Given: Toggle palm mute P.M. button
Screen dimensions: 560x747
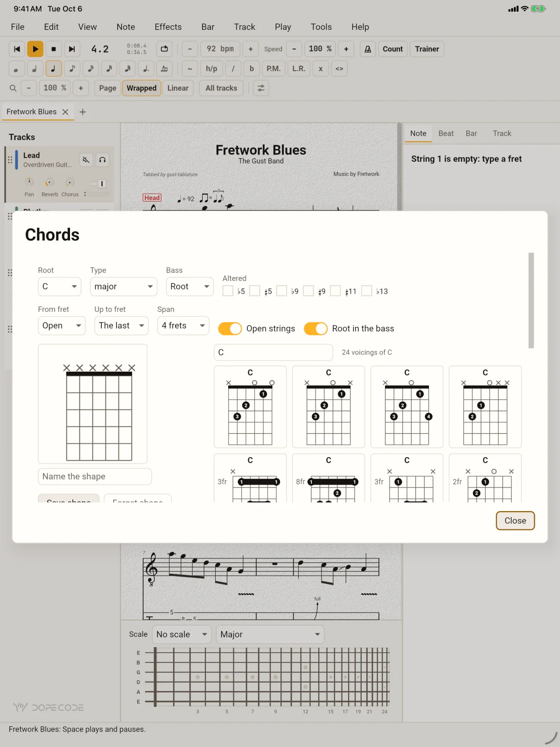Looking at the screenshot, I should tap(273, 69).
